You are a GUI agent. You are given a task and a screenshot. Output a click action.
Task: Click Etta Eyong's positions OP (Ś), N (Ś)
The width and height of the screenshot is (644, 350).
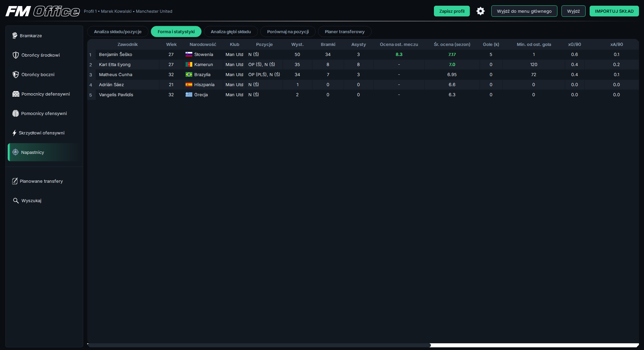click(x=261, y=64)
